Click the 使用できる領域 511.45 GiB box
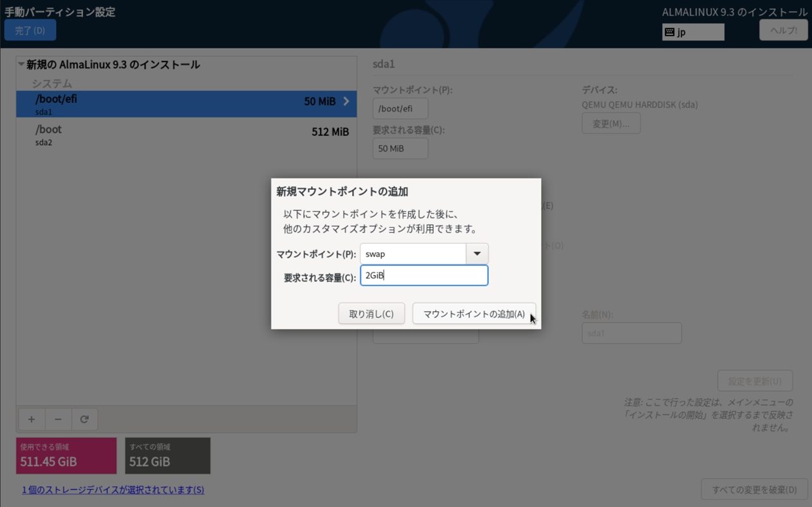This screenshot has width=812, height=507. click(66, 456)
